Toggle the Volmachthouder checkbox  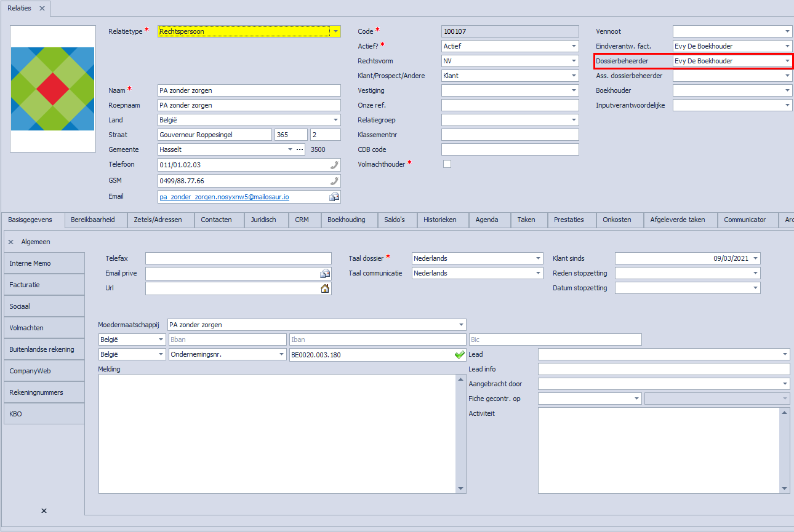coord(447,164)
